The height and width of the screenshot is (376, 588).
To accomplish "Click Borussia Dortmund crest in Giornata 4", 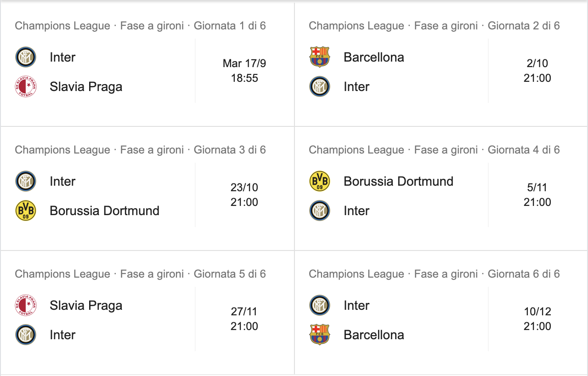I will coord(320,181).
